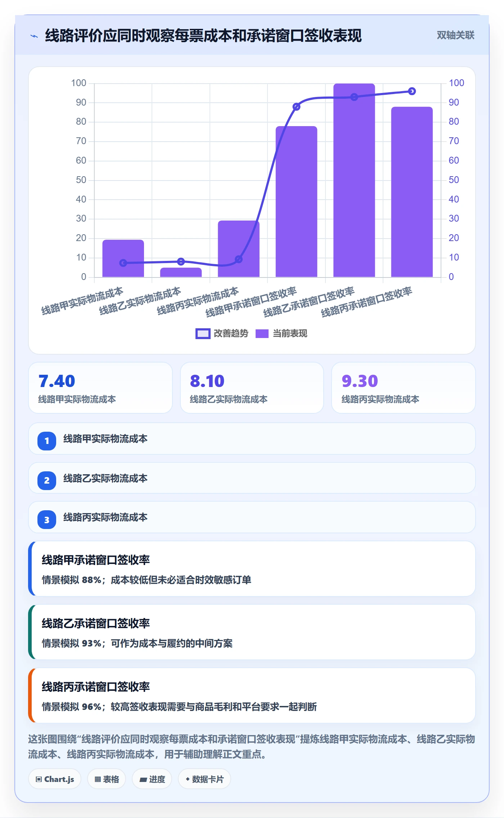Click the line point for 线路丙承诺窗口签收率
The height and width of the screenshot is (818, 504).
pos(412,91)
